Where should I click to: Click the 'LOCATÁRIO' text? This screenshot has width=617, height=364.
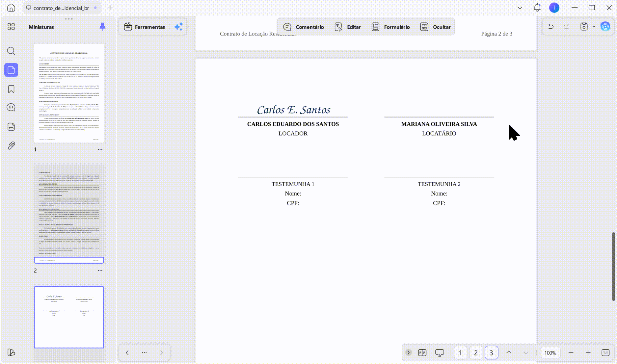439,133
